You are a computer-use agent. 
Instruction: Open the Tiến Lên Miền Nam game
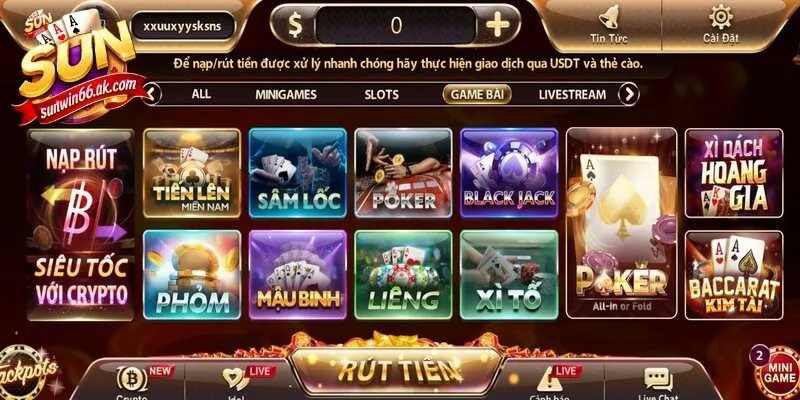[192, 173]
